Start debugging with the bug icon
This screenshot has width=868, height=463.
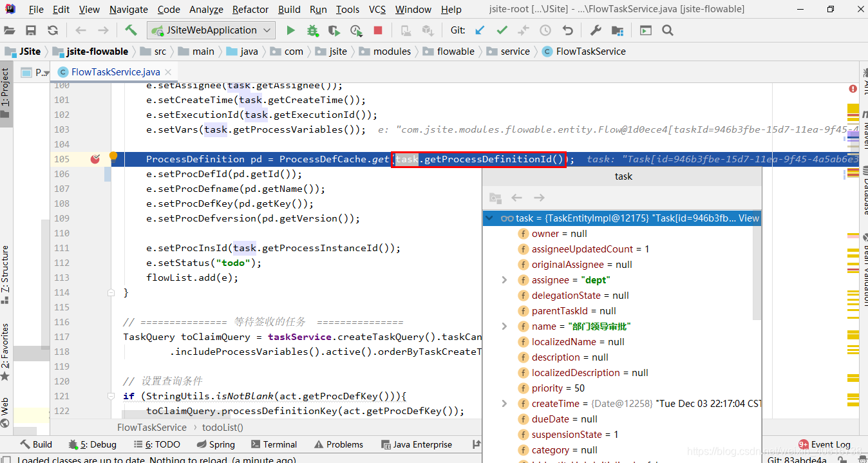(312, 30)
